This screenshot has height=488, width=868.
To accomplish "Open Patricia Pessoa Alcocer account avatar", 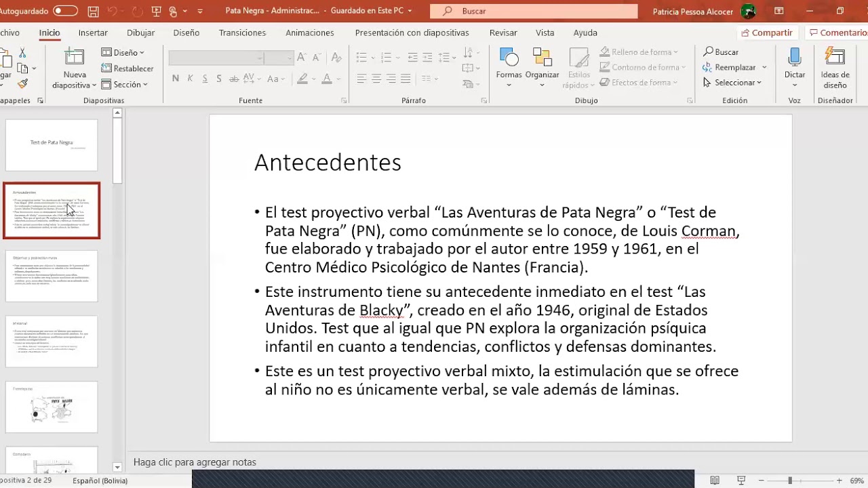I will (x=748, y=12).
